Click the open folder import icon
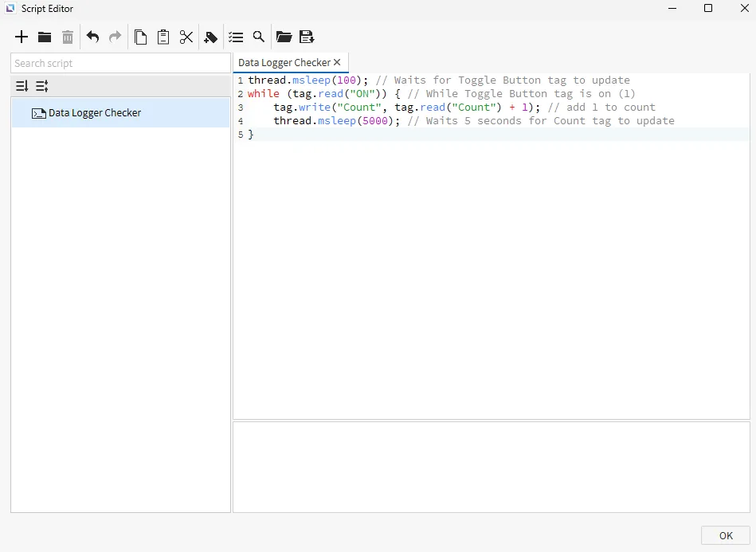The image size is (756, 552). 284,37
